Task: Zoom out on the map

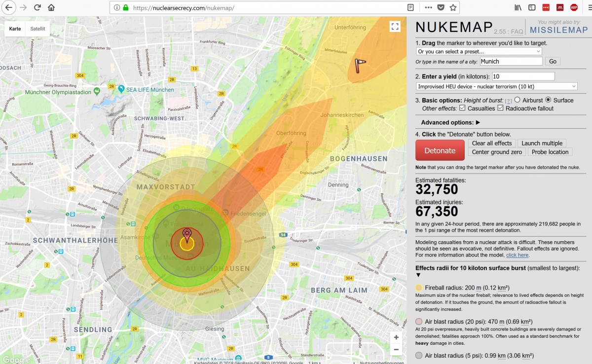Action: pyautogui.click(x=396, y=350)
